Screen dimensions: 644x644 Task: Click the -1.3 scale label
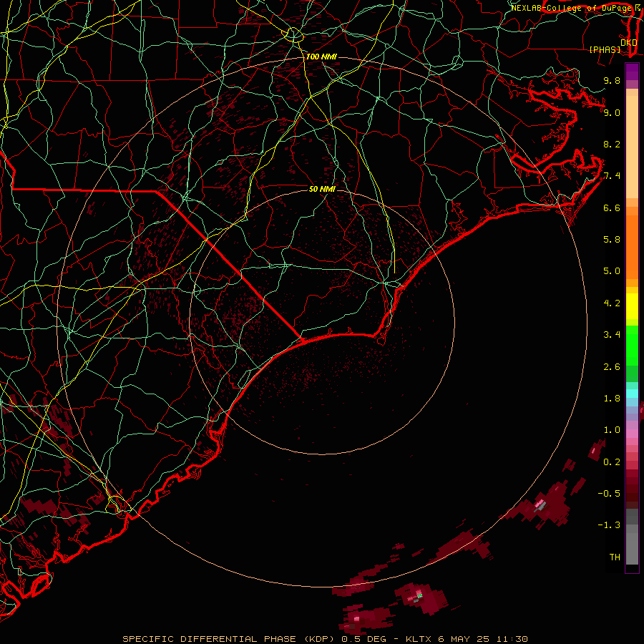pos(609,525)
